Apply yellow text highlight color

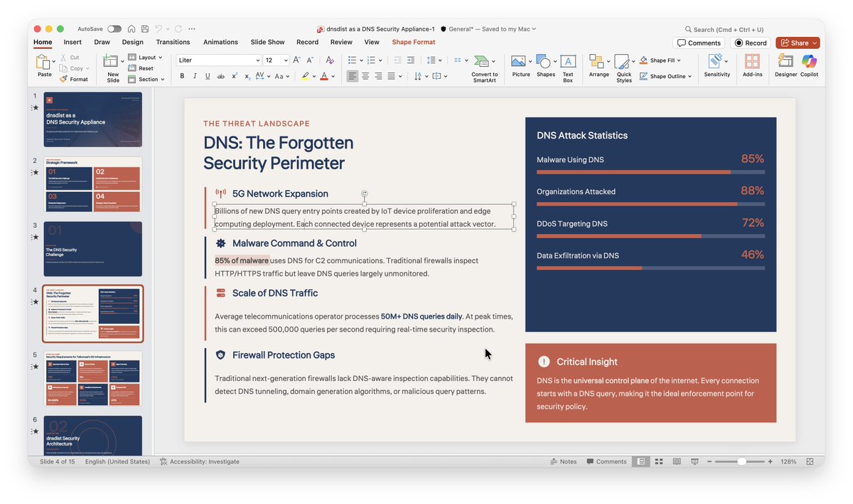click(x=305, y=76)
